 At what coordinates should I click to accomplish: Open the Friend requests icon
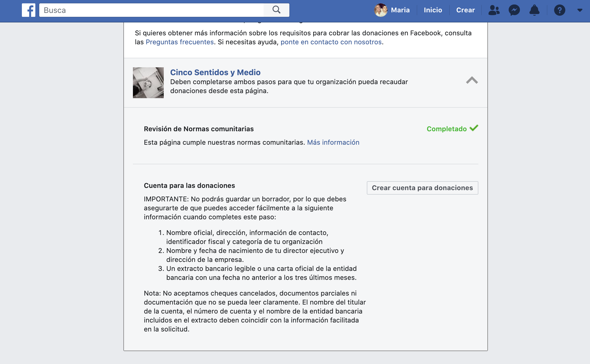coord(494,10)
